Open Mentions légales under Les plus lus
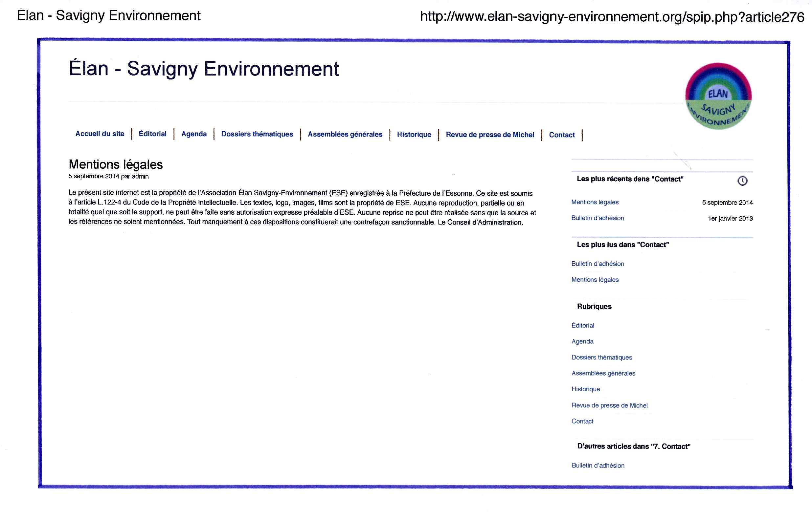 [x=595, y=280]
